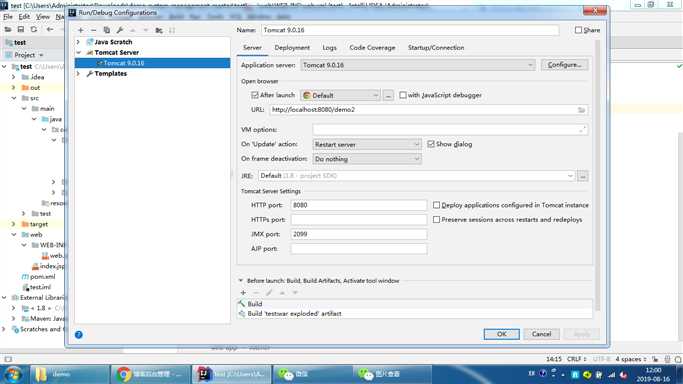Select index.jsp file in project tree
683x384 pixels.
pyautogui.click(x=48, y=266)
